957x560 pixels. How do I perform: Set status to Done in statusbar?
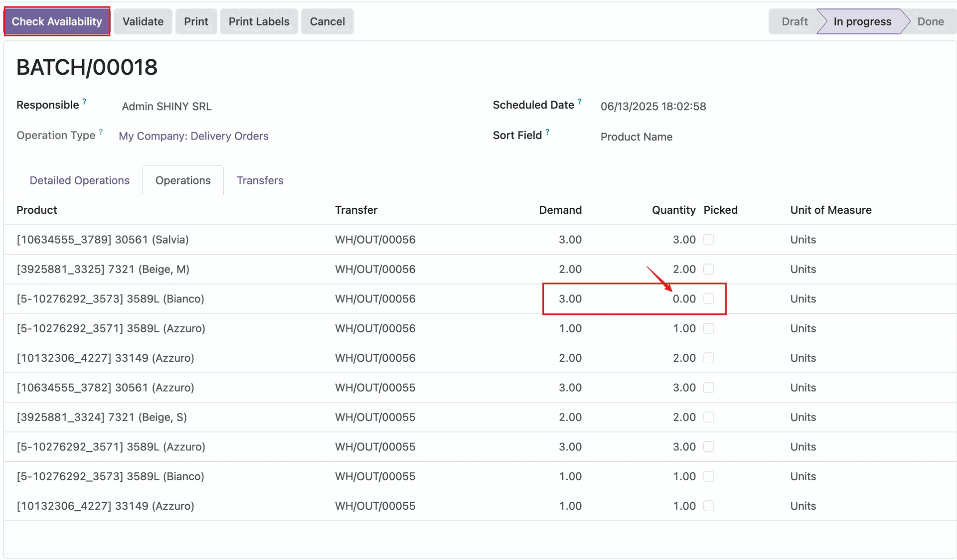pyautogui.click(x=930, y=21)
